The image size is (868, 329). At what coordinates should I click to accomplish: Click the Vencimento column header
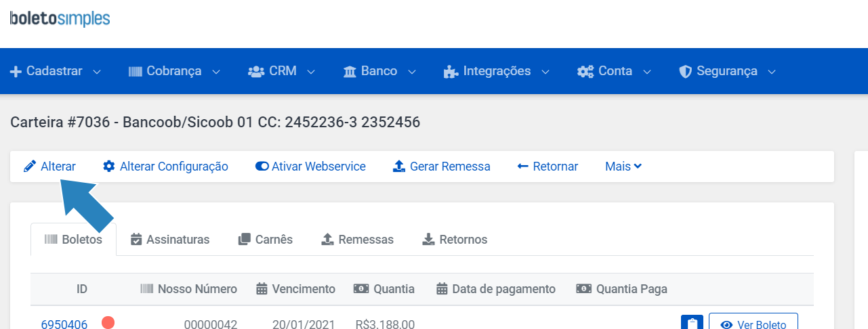coord(295,289)
